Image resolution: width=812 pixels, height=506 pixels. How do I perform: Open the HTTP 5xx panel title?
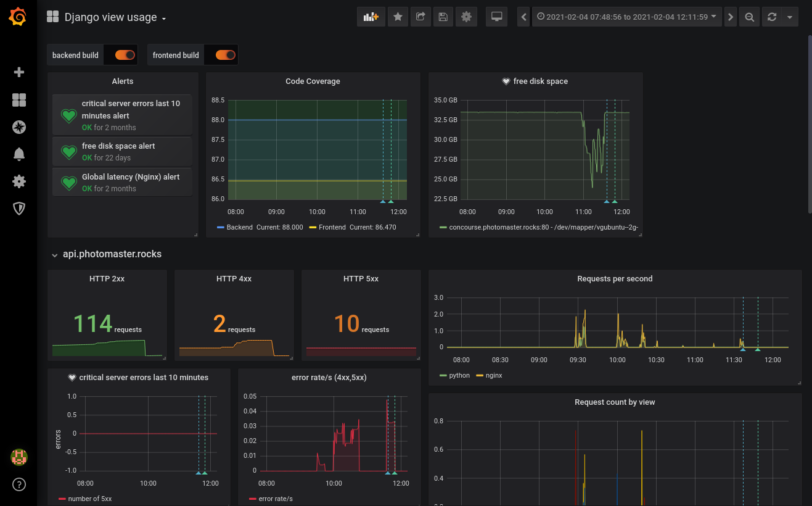click(x=361, y=278)
